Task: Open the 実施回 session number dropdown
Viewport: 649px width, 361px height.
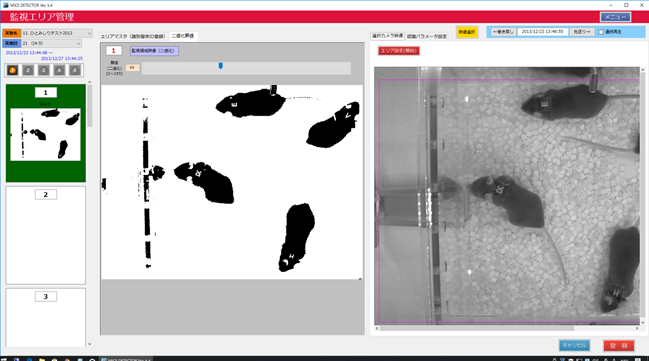Action: click(x=51, y=43)
